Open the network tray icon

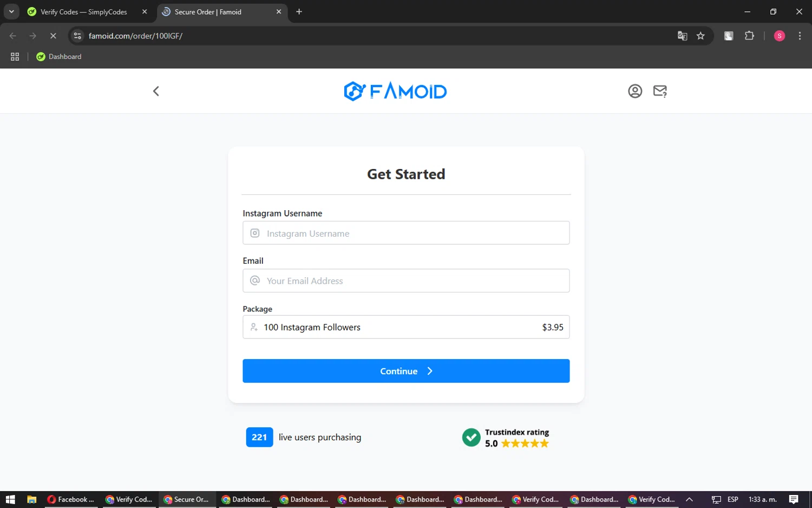pyautogui.click(x=716, y=499)
